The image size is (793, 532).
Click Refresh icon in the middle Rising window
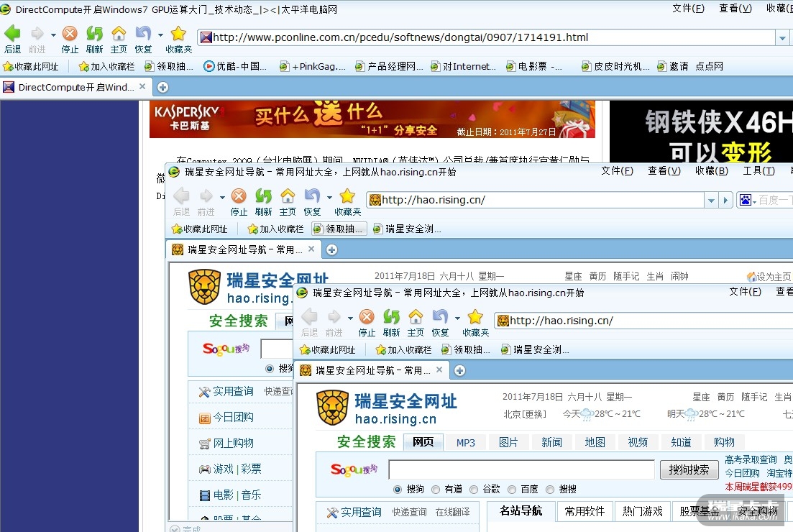tap(263, 196)
